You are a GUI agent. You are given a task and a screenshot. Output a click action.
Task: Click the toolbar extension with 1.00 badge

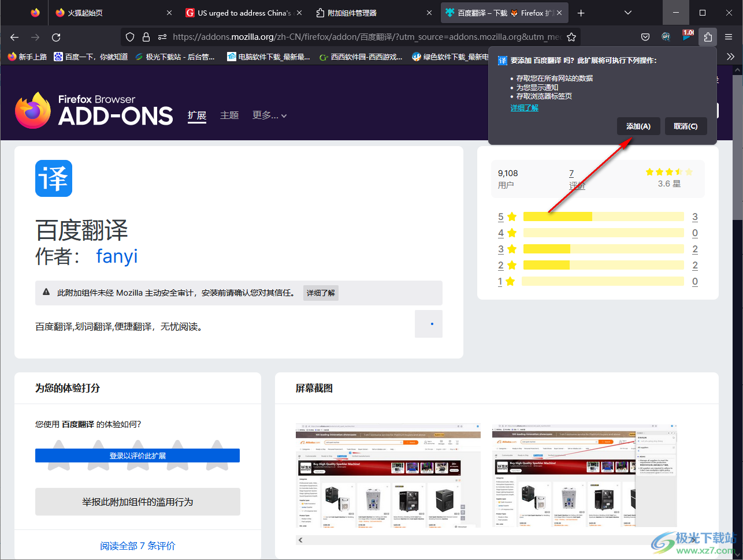point(688,36)
